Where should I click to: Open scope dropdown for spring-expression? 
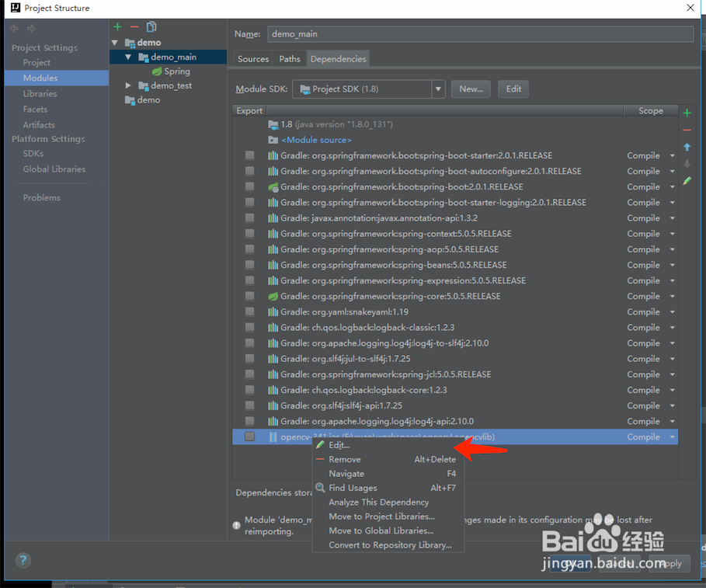[673, 280]
